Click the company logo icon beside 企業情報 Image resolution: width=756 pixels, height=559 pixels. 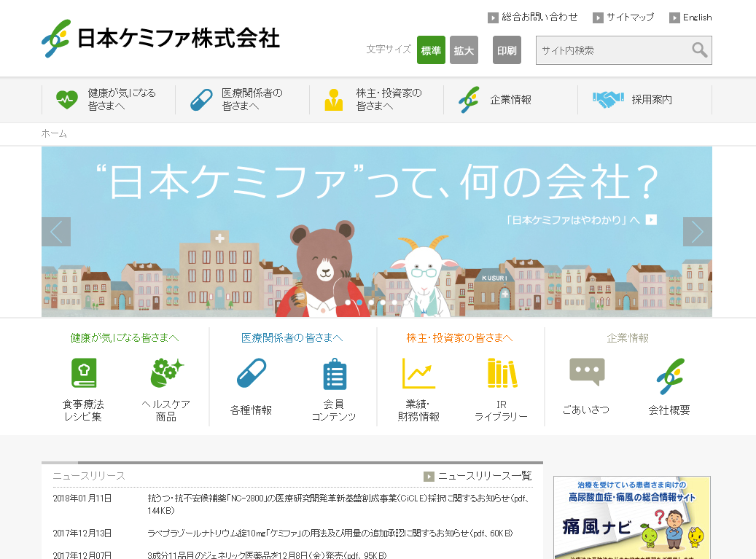tap(469, 100)
